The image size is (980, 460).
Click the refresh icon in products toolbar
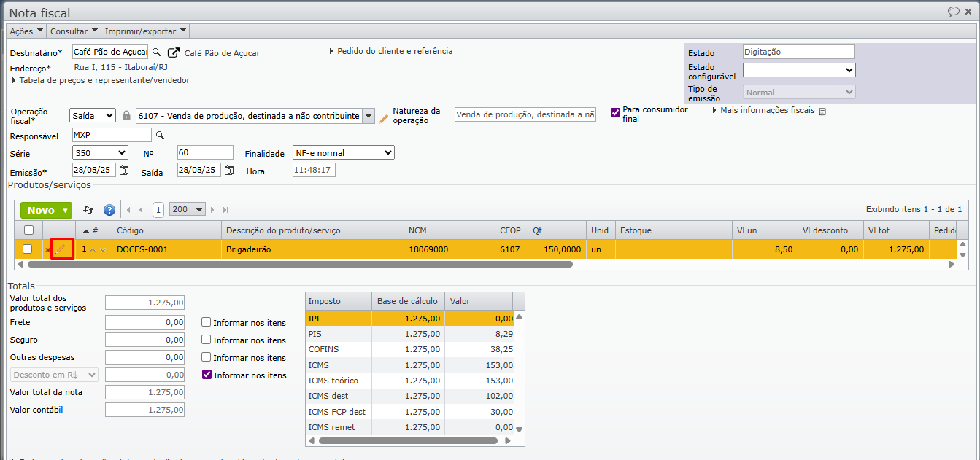point(88,210)
